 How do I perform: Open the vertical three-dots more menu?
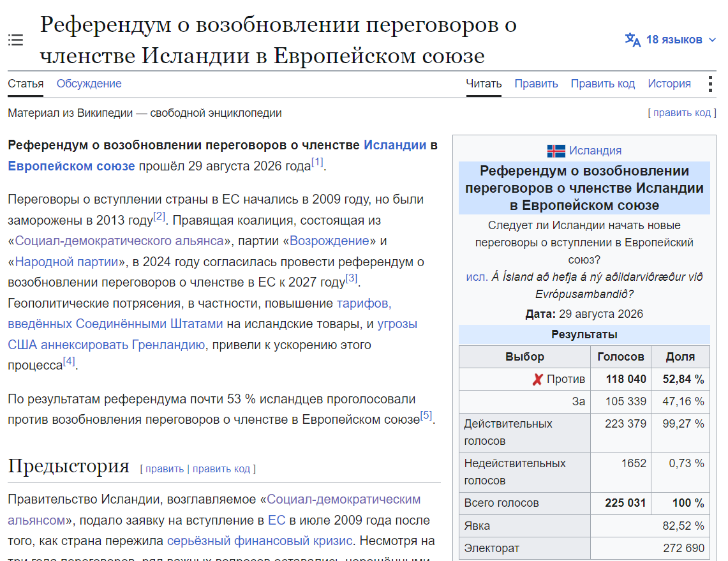pos(710,84)
